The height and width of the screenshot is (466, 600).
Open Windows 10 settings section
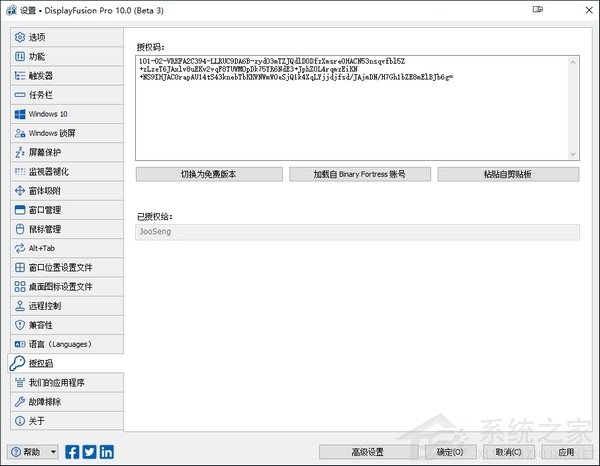click(x=67, y=114)
